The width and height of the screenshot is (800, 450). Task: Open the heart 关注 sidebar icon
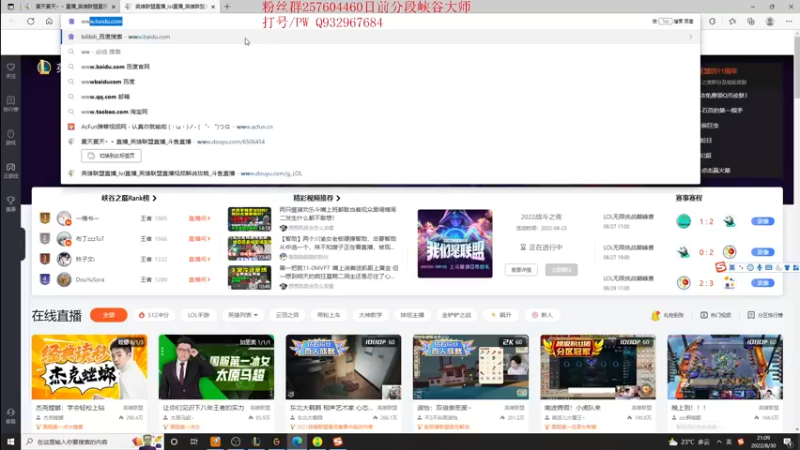pos(11,70)
